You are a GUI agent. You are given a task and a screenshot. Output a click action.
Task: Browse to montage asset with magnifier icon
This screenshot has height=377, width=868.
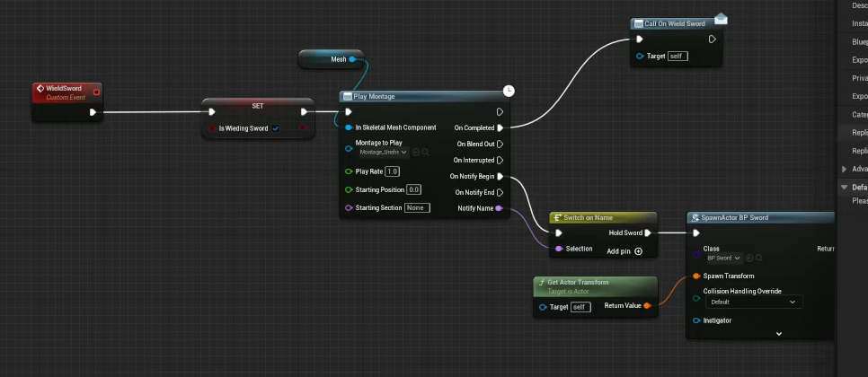point(424,153)
